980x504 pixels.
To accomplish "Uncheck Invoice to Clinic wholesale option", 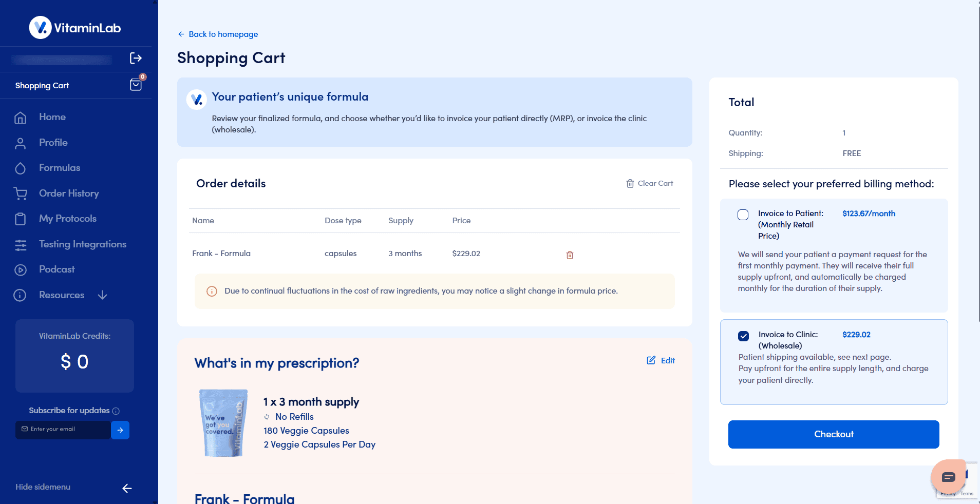I will tap(743, 336).
